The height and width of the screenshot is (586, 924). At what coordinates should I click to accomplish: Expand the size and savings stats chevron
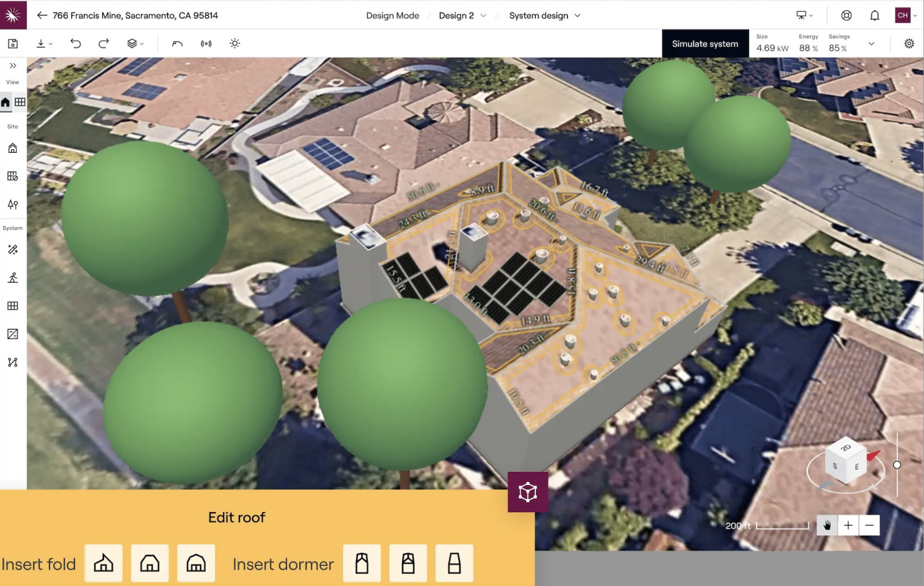click(x=871, y=44)
